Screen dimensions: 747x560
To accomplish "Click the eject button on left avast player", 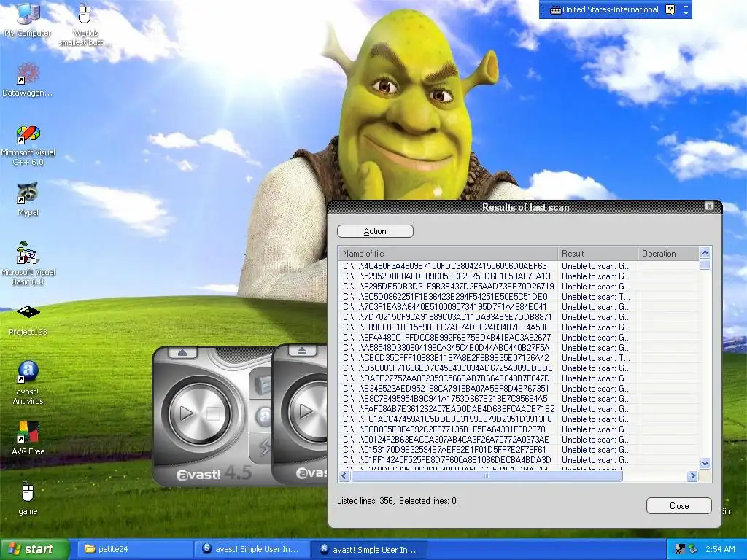I will click(182, 352).
